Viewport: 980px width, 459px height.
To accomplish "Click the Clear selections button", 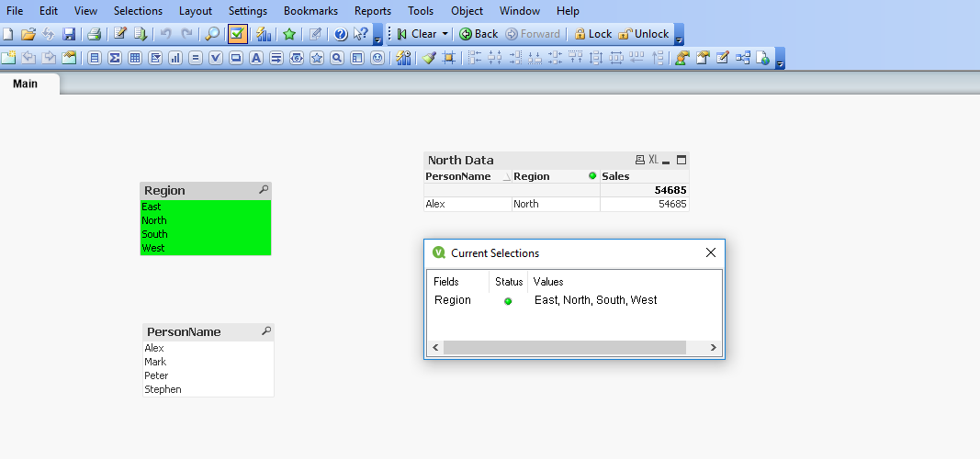I will click(x=417, y=34).
